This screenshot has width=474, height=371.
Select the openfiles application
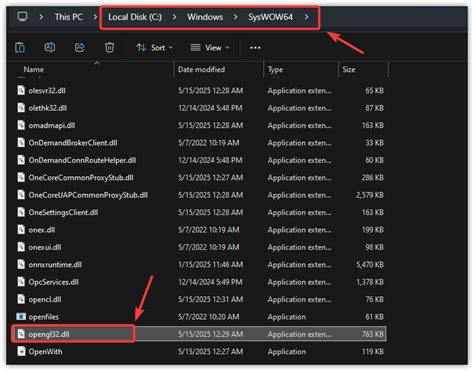click(43, 317)
